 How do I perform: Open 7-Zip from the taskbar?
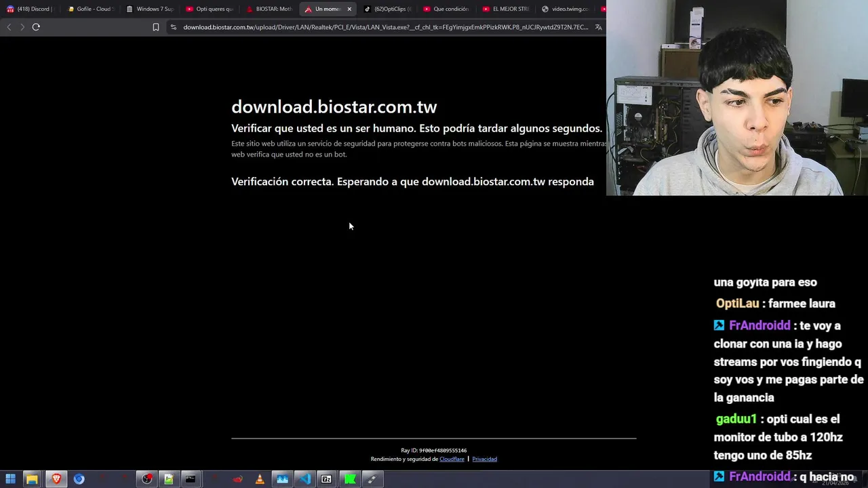[326, 479]
